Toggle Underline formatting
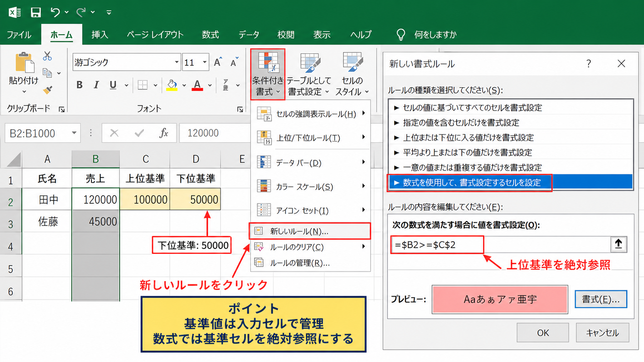The image size is (644, 362). pos(113,85)
